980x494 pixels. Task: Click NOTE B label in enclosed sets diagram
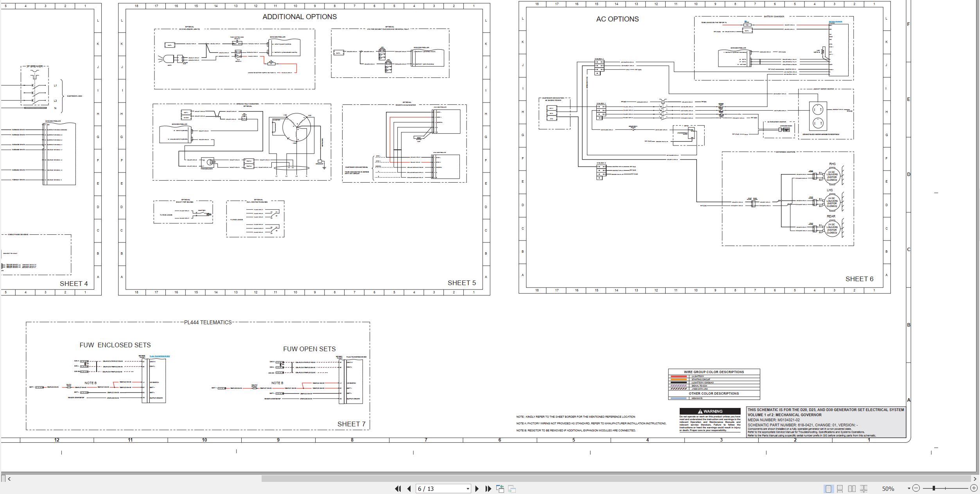(x=90, y=383)
